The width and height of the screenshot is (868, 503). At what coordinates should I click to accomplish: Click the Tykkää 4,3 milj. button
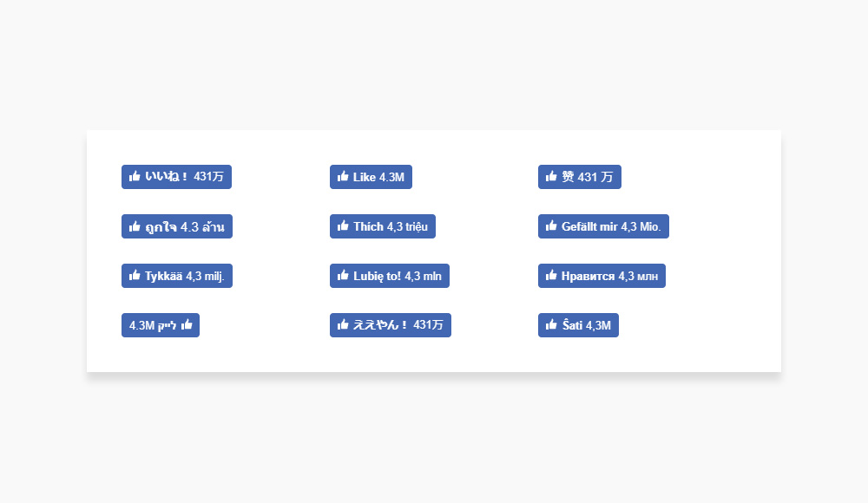[x=177, y=276]
